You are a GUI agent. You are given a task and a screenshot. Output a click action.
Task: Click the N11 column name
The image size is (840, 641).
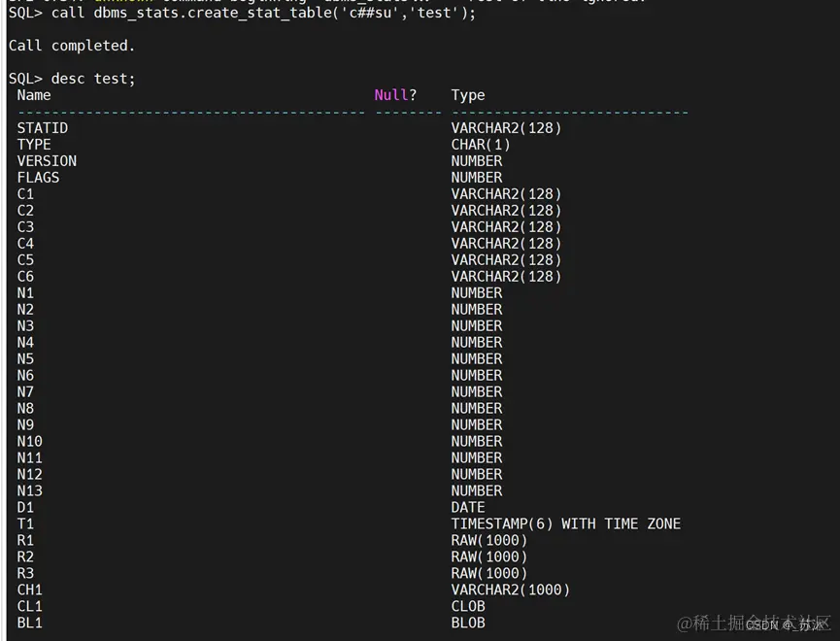tap(29, 458)
